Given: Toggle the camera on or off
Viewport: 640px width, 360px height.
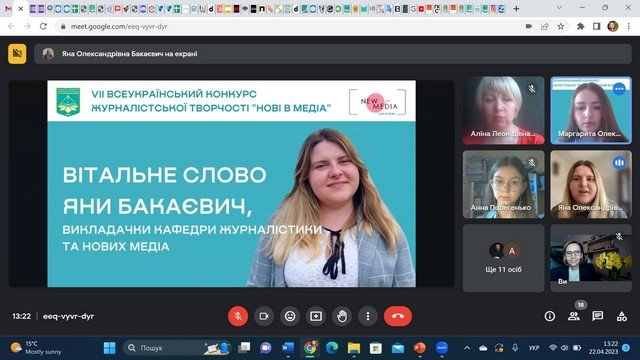Looking at the screenshot, I should tap(264, 316).
